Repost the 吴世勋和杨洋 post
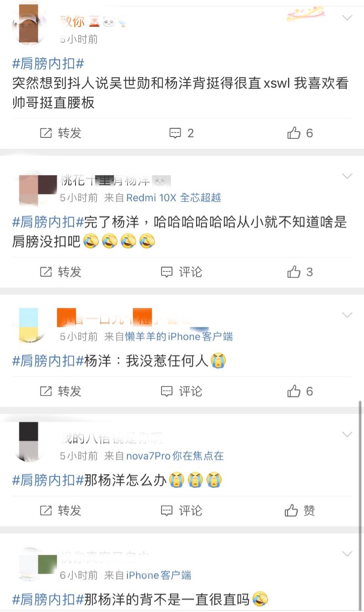364x612 pixels. [61, 133]
